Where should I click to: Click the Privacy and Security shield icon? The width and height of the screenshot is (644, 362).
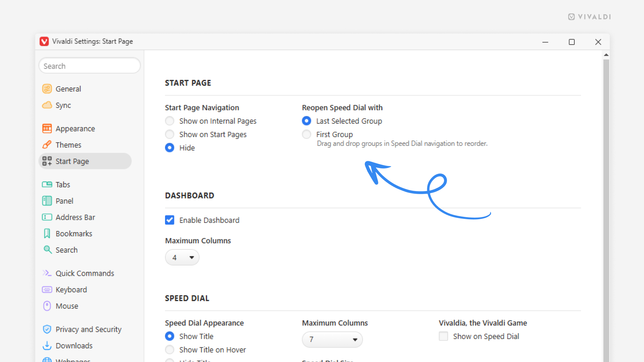click(47, 329)
